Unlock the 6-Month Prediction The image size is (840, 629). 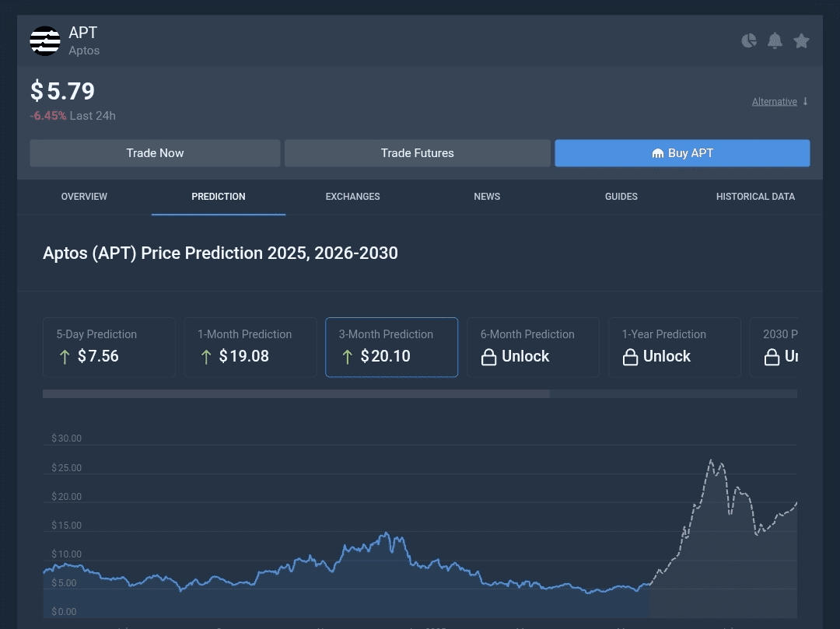(x=525, y=357)
